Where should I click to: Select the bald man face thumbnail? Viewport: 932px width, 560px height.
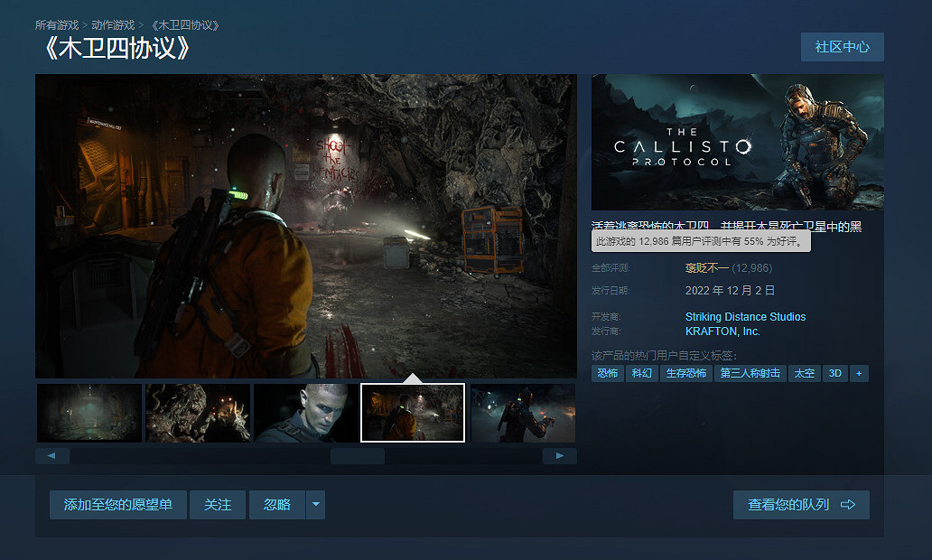pyautogui.click(x=306, y=413)
